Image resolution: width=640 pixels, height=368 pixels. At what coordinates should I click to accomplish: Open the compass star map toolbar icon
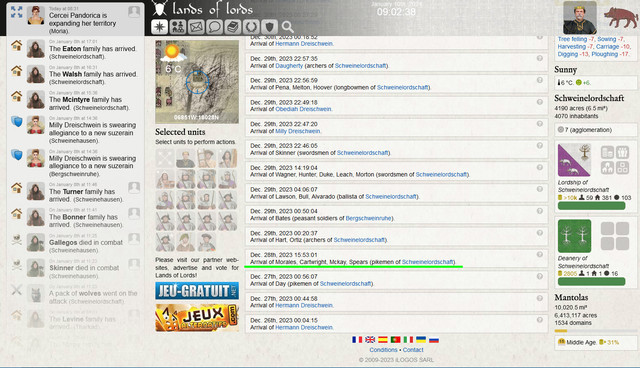pos(160,27)
